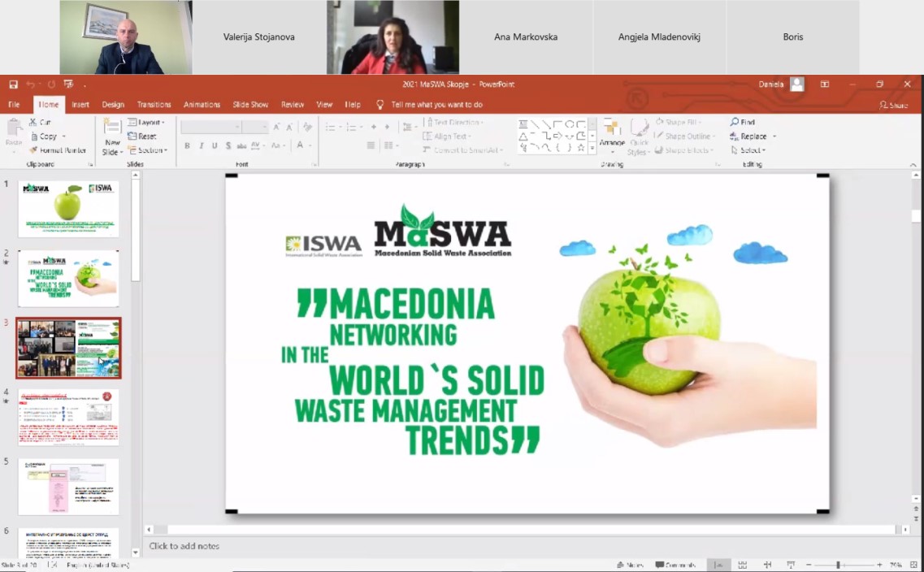The image size is (924, 572).
Task: Open Find from the Editing group
Action: (744, 122)
